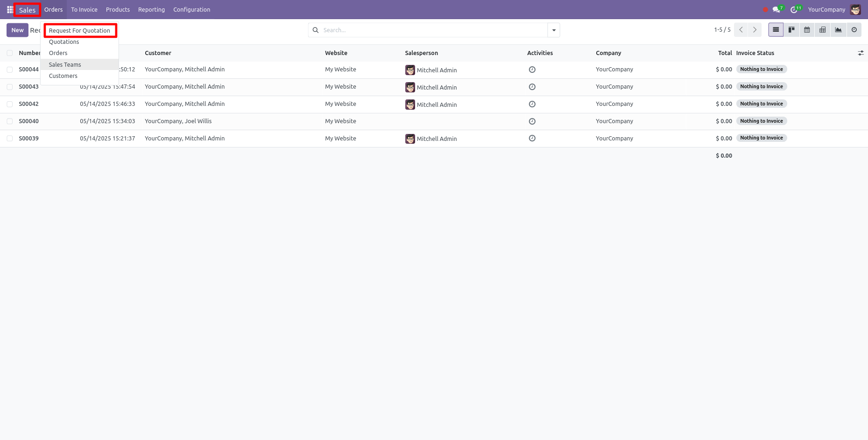
Task: Open activity clock for order S00044
Action: tap(532, 70)
